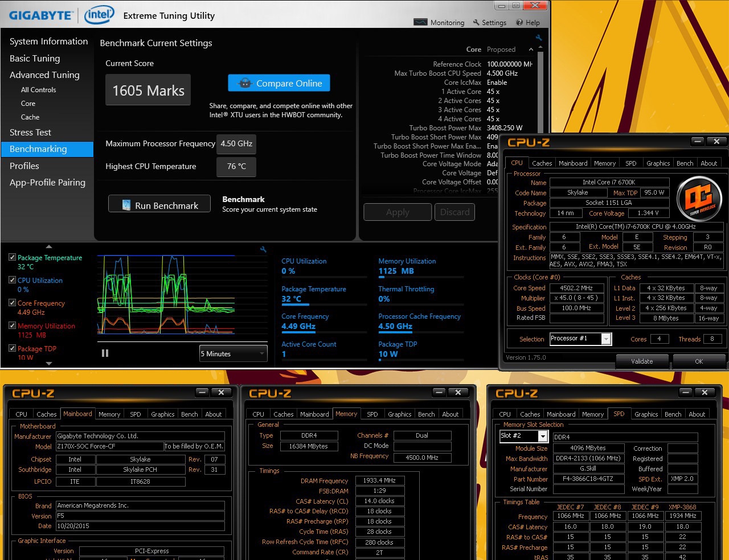This screenshot has width=729, height=560.
Task: Toggle Core Frequency checkbox
Action: coord(12,303)
